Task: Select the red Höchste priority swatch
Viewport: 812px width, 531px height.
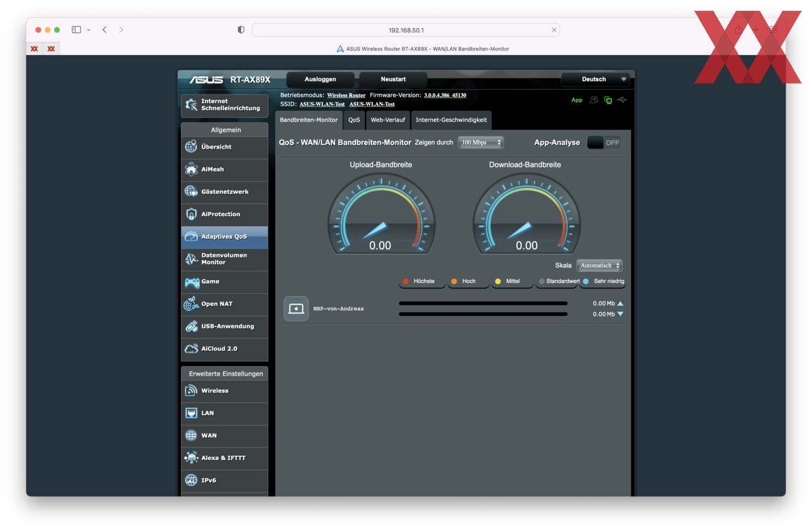Action: tap(405, 281)
